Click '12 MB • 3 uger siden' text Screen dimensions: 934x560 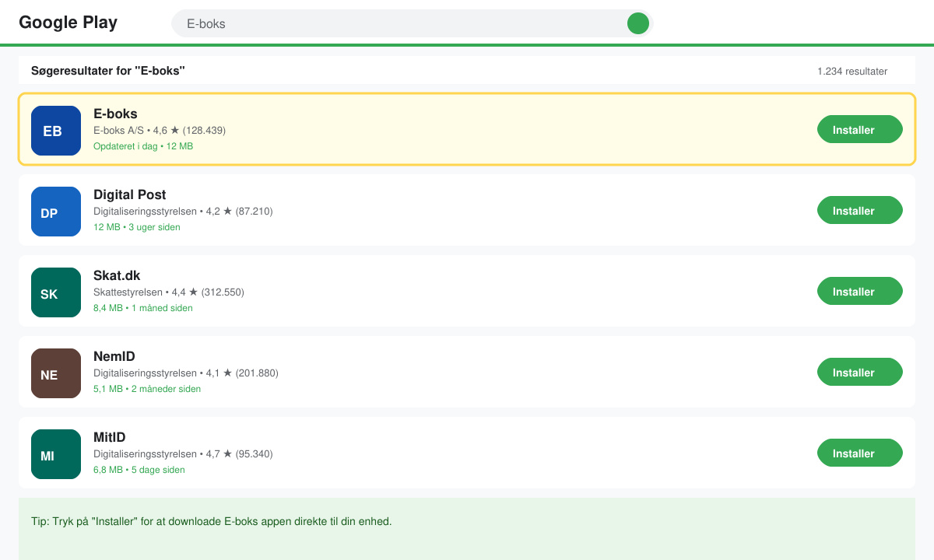pyautogui.click(x=137, y=227)
